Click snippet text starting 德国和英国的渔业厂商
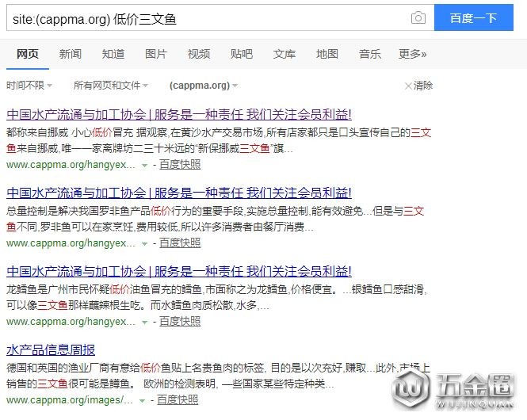The image size is (527, 420). pos(218,376)
